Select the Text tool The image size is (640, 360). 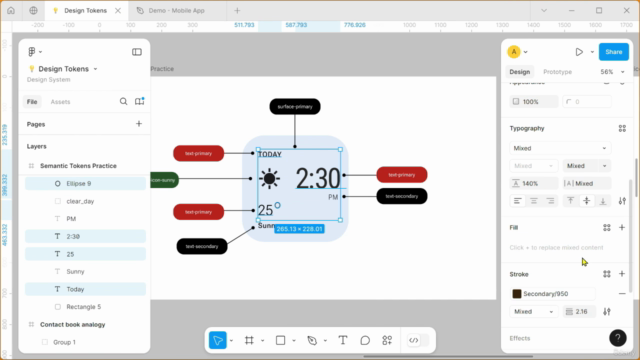(343, 340)
